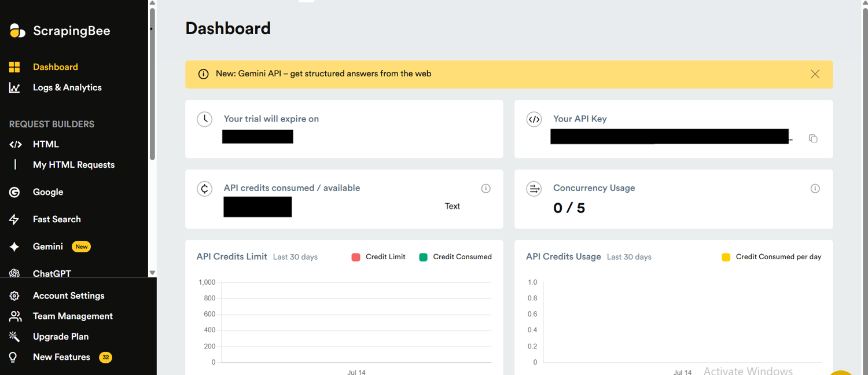Open the Google request builder
Screen dimensions: 868x375
click(48, 192)
